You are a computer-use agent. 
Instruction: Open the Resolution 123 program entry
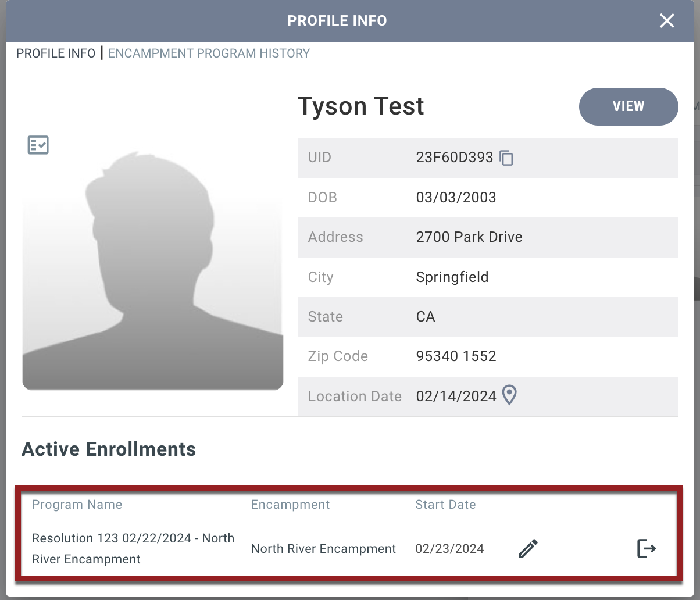click(x=133, y=548)
